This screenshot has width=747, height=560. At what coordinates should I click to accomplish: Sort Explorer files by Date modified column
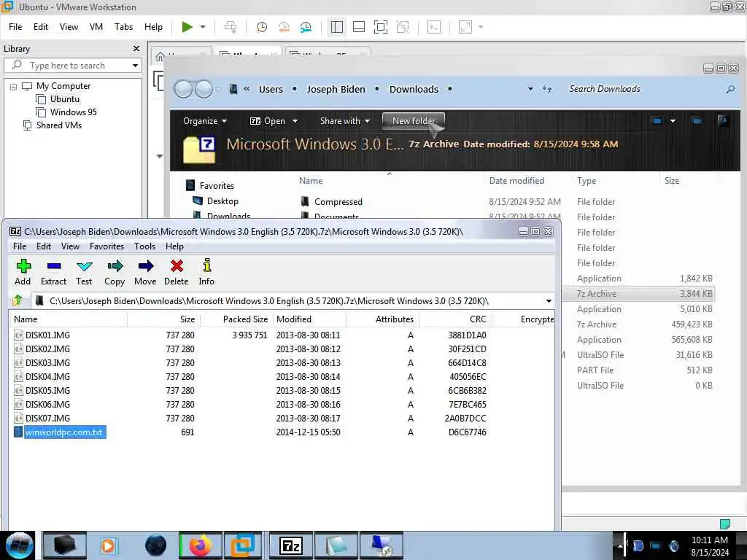click(x=516, y=181)
